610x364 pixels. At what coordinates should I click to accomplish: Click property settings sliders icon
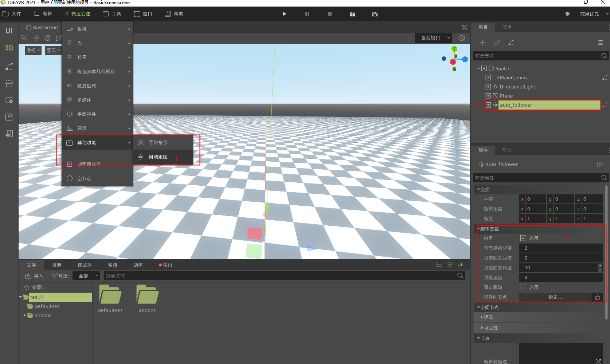coord(599,165)
